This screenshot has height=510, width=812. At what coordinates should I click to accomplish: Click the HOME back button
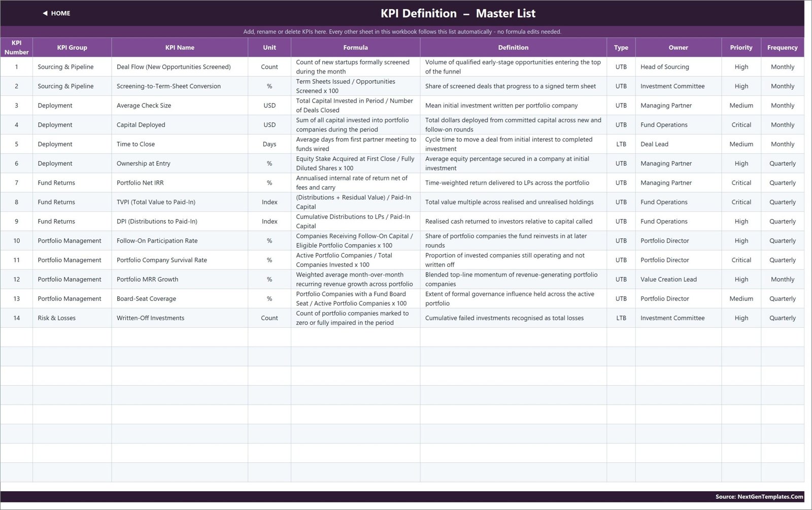coord(56,13)
